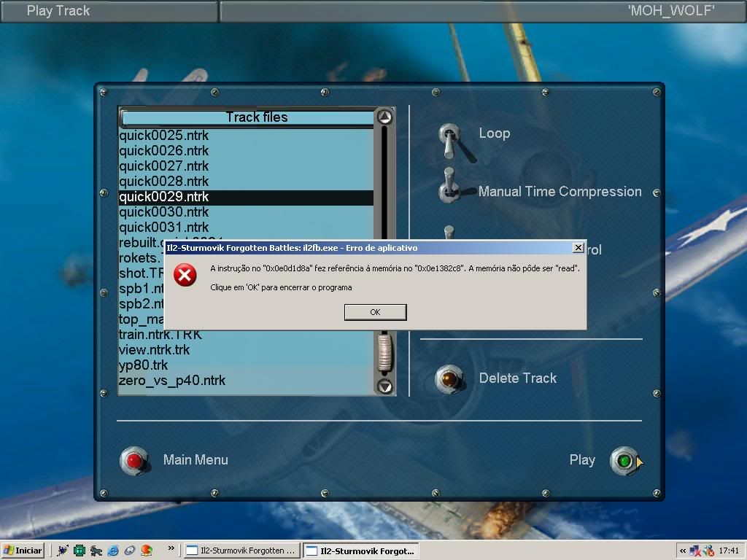Select track zero_vs_p40.ntrk
Viewport: 747px width, 560px height.
point(246,381)
